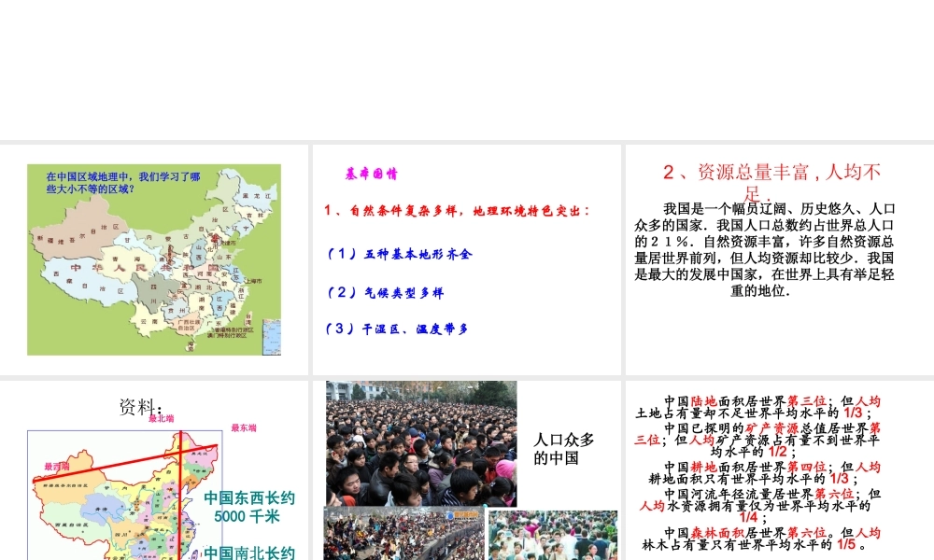Open the 资源总量丰富 slide thumbnail
The width and height of the screenshot is (934, 560).
click(780, 259)
